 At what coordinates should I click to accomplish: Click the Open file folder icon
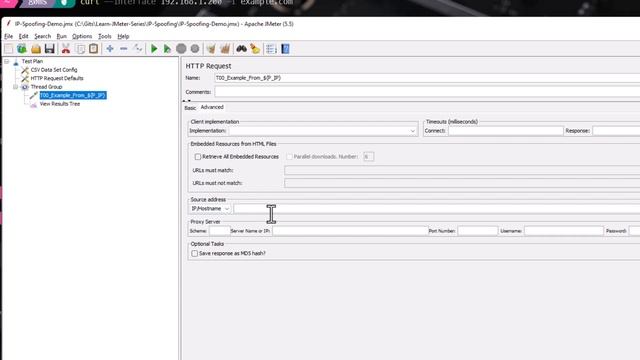coord(36,49)
